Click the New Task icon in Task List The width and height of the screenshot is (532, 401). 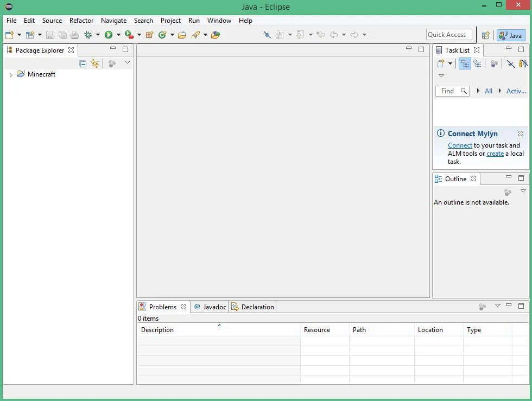click(441, 63)
